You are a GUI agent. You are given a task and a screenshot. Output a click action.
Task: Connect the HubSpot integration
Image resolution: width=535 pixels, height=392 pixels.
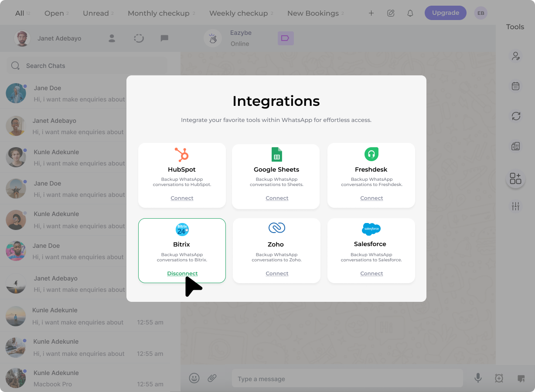(x=182, y=198)
